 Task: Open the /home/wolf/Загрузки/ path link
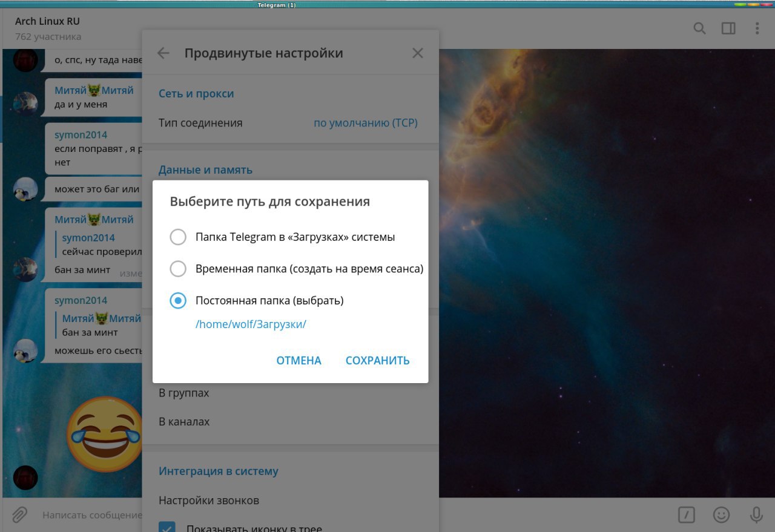tap(251, 324)
